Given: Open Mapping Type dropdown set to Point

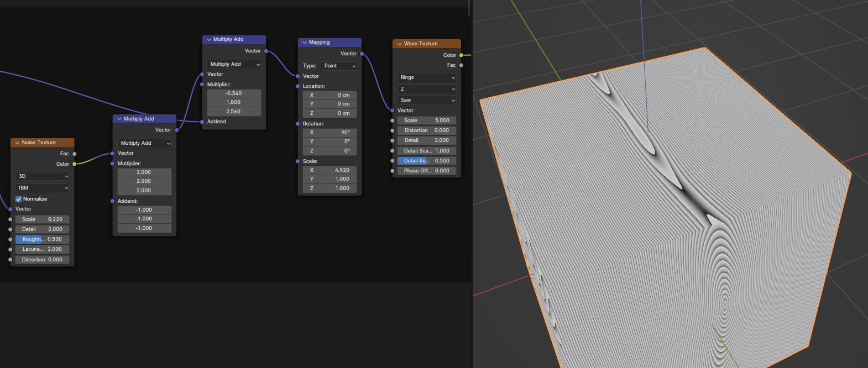Looking at the screenshot, I should pos(339,66).
